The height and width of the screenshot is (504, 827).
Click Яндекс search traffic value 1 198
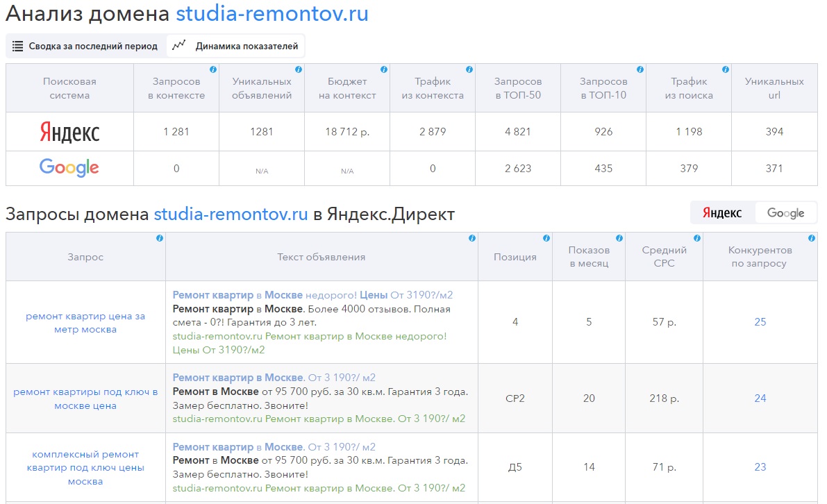coord(689,132)
